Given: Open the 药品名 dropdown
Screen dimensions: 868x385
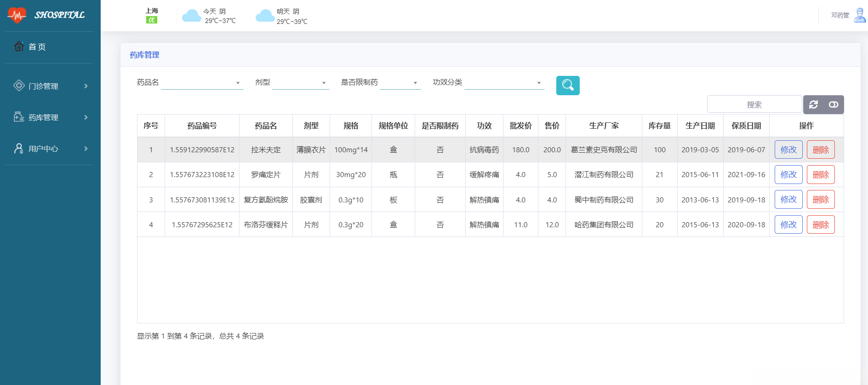Looking at the screenshot, I should (x=202, y=83).
